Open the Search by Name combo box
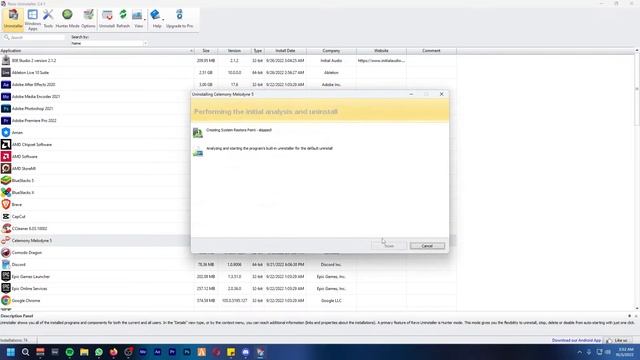The height and width of the screenshot is (360, 640). point(109,43)
